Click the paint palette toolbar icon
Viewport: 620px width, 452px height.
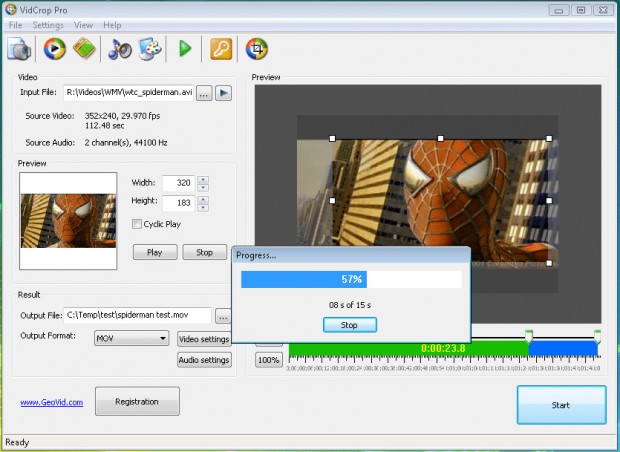[x=150, y=49]
